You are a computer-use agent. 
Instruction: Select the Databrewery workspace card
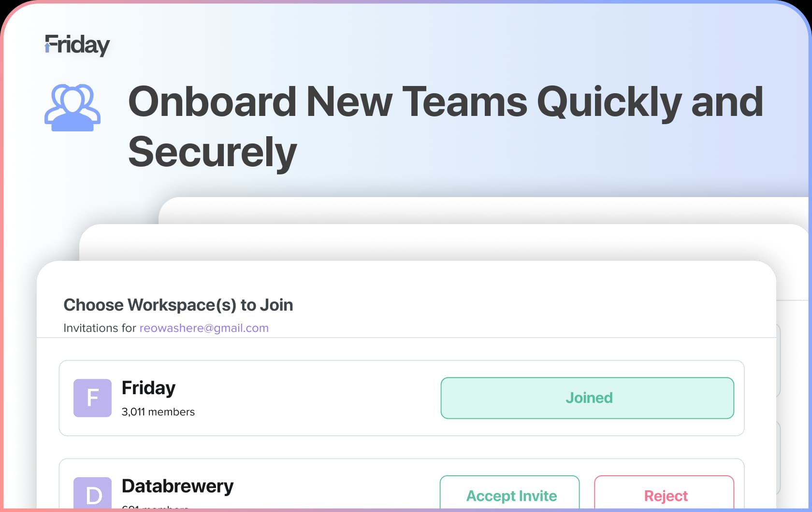(402, 484)
